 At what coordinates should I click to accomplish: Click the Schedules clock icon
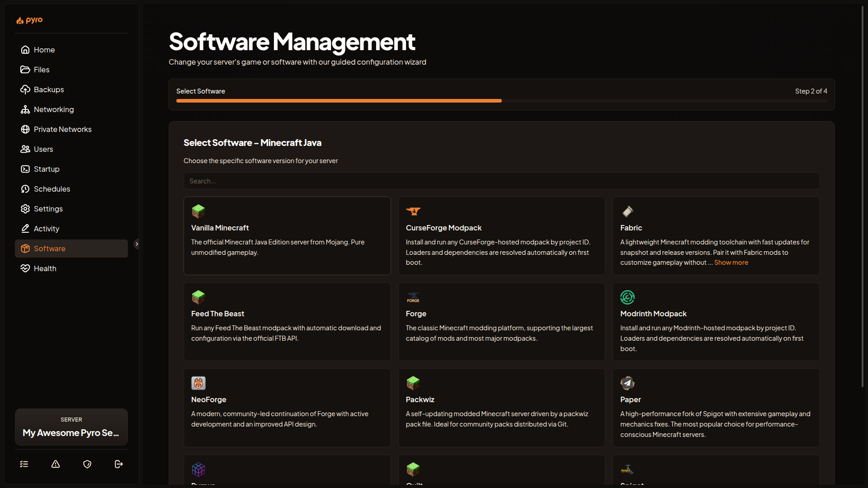pos(25,189)
